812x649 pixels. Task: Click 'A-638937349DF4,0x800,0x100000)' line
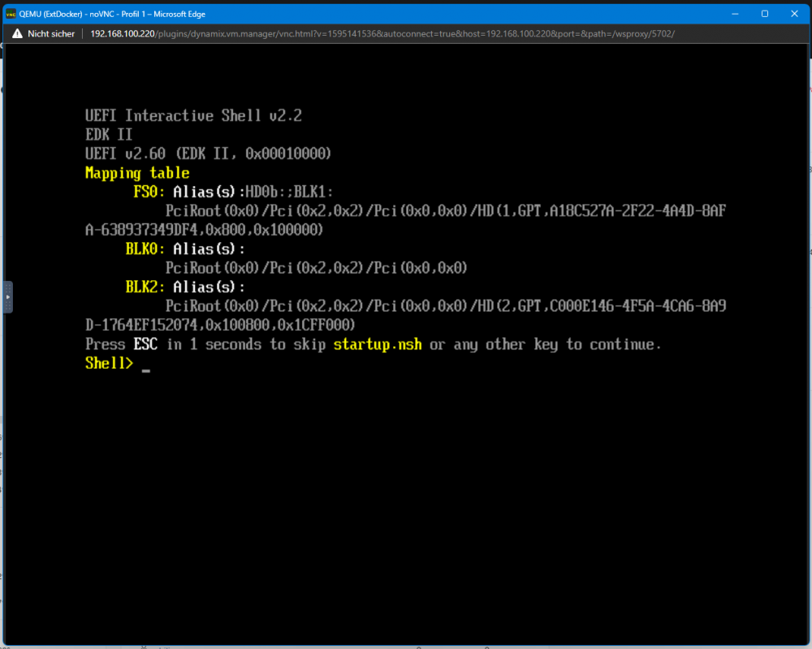point(204,230)
